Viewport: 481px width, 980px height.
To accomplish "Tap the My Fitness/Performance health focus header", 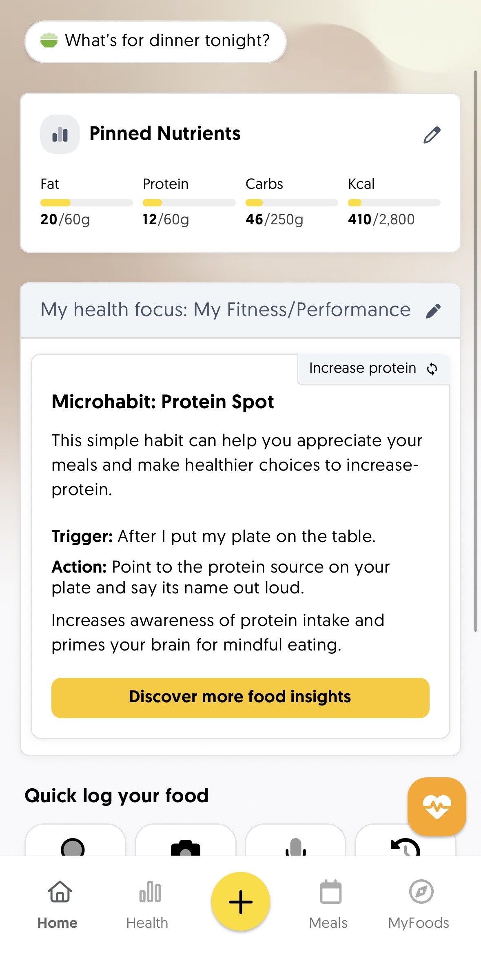I will [226, 310].
